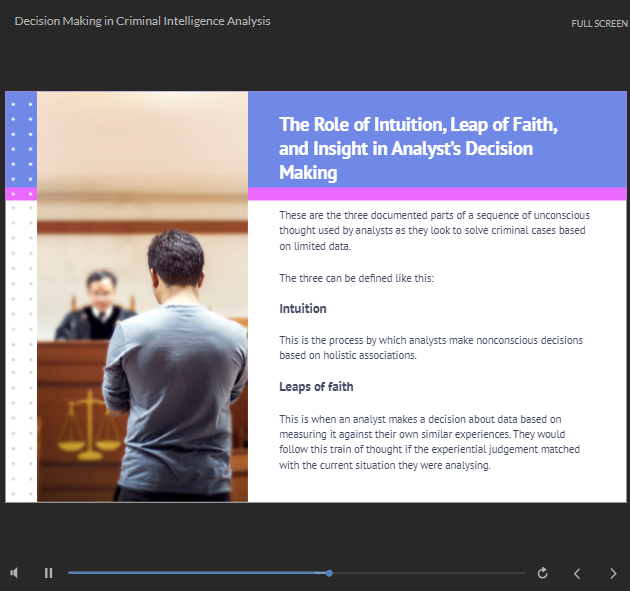Advance to the next slide using the right chevron

(613, 573)
